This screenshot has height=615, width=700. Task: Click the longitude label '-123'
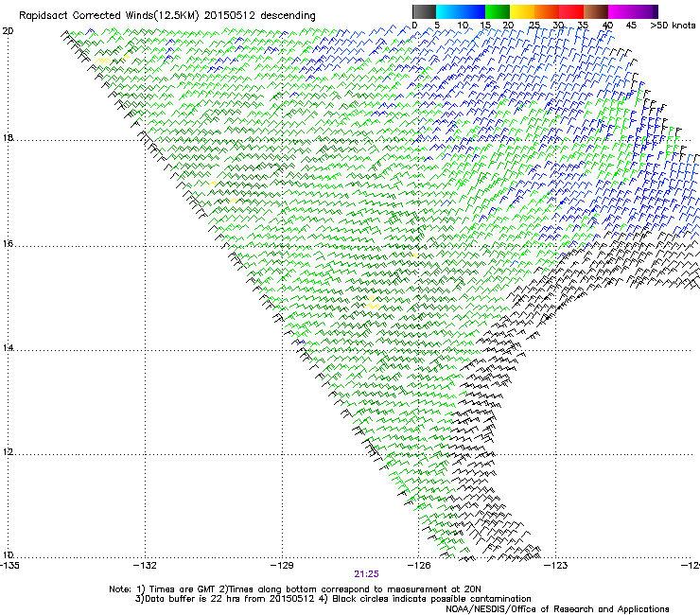[556, 566]
